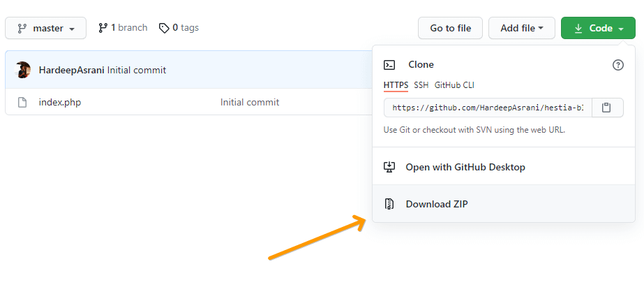644x308 pixels.
Task: Select Open with GitHub Desktop
Action: [465, 168]
